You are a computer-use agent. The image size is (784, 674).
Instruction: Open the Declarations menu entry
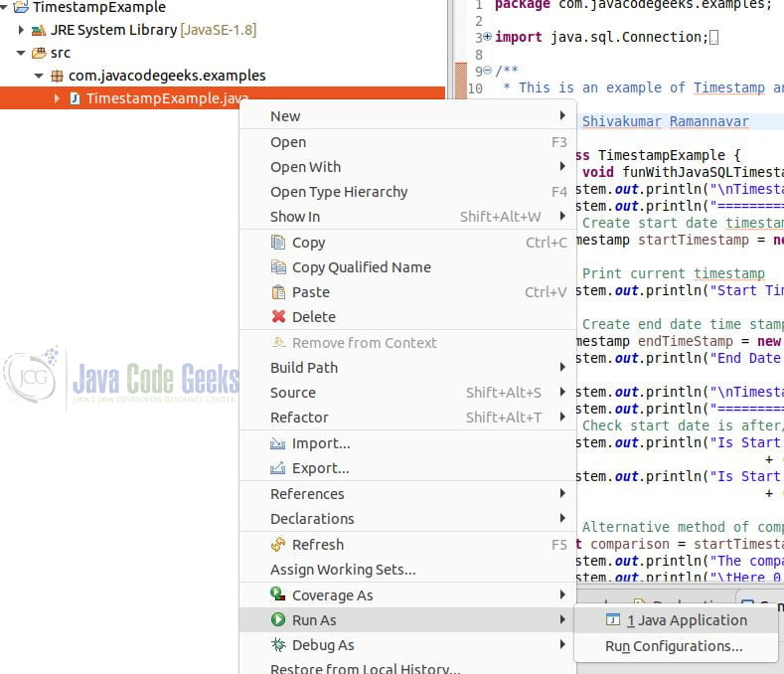[408, 519]
